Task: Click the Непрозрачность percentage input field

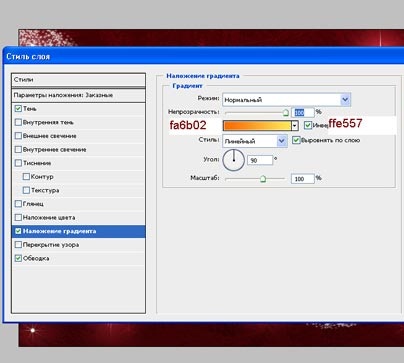Action: (x=303, y=112)
